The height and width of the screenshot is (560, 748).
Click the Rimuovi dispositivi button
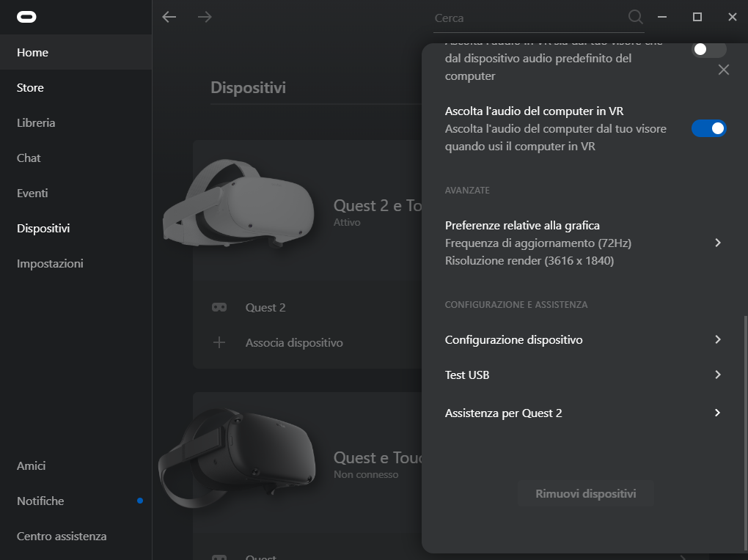tap(586, 494)
